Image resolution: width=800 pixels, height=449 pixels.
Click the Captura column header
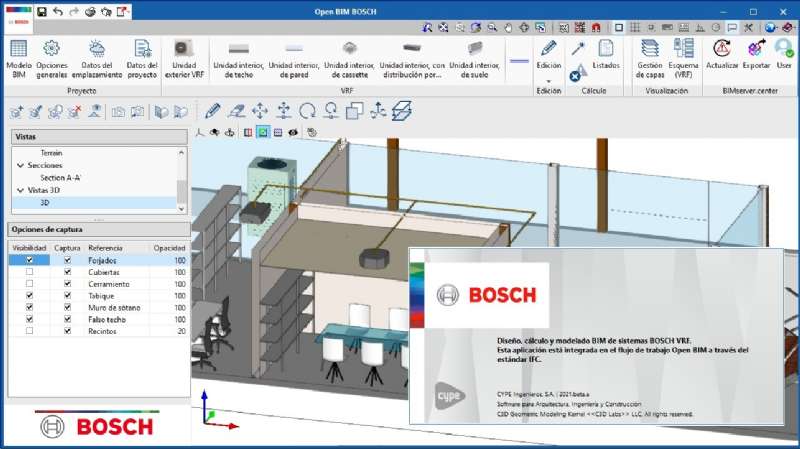(x=67, y=248)
